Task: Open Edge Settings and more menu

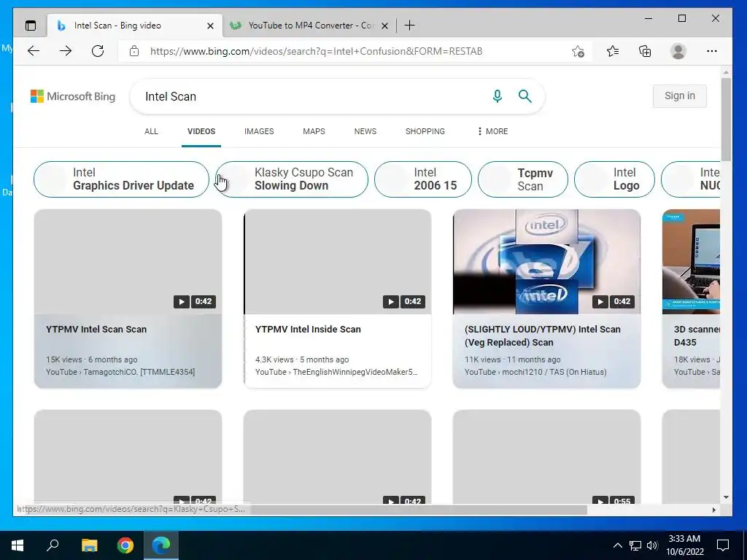Action: 712,51
